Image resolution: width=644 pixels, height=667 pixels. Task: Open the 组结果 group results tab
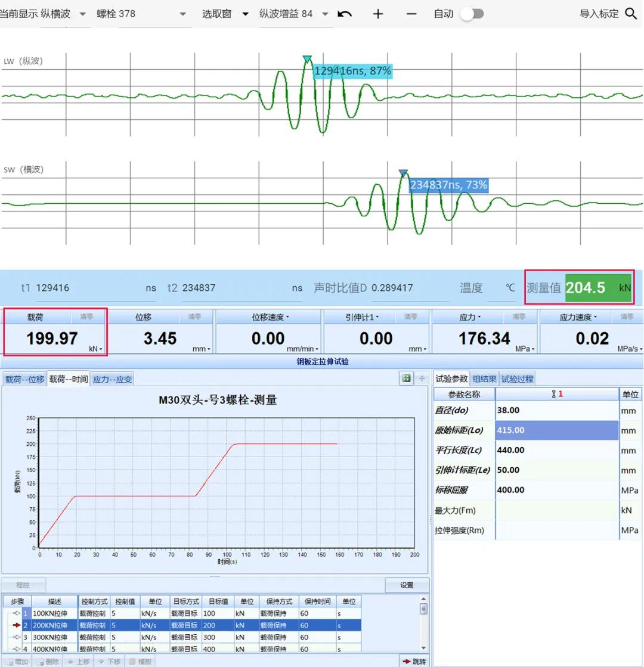coord(484,379)
